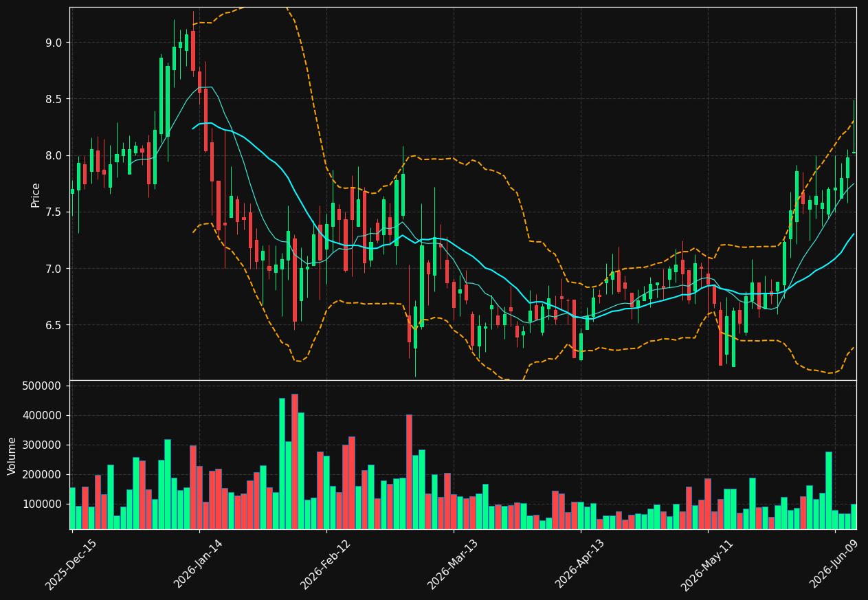Pick the 2026-Apr-13 date label
Image resolution: width=868 pixels, height=600 pixels.
pyautogui.click(x=579, y=564)
